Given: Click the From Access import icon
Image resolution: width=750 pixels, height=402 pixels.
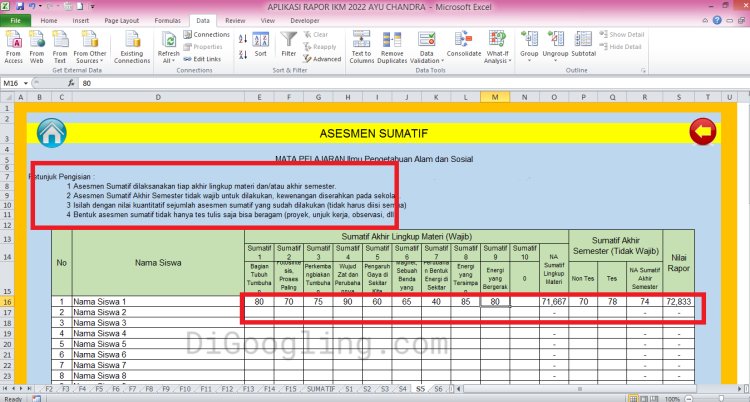Looking at the screenshot, I should click(14, 45).
